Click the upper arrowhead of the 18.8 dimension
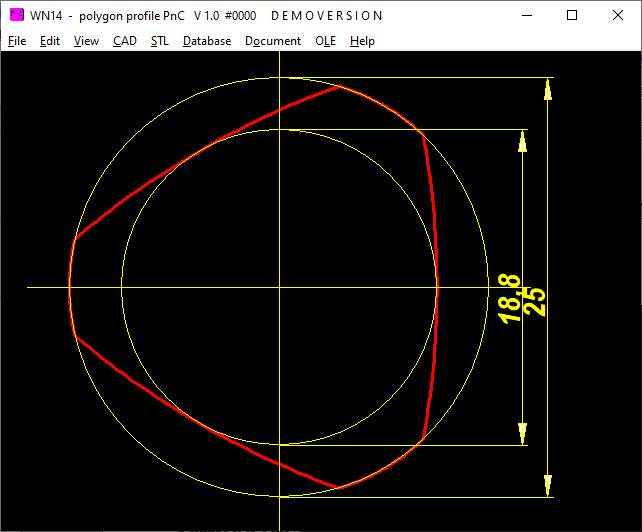This screenshot has width=642, height=532. tap(522, 141)
